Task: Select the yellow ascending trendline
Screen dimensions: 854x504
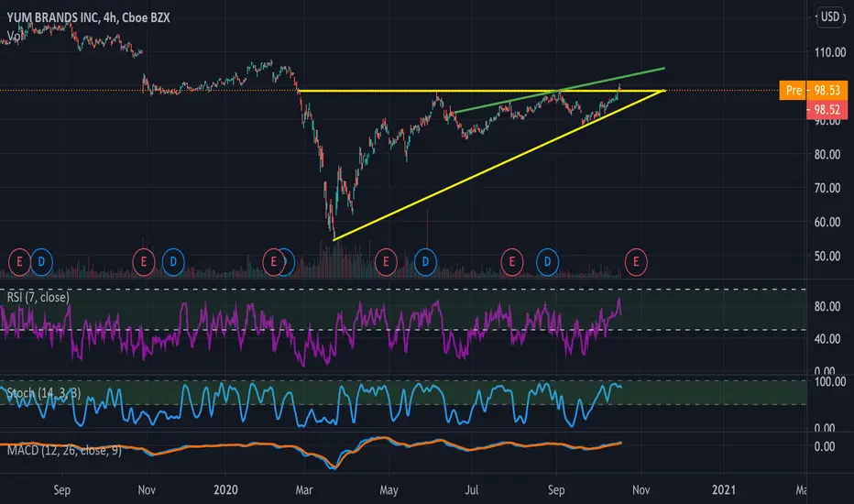Action: (x=498, y=165)
